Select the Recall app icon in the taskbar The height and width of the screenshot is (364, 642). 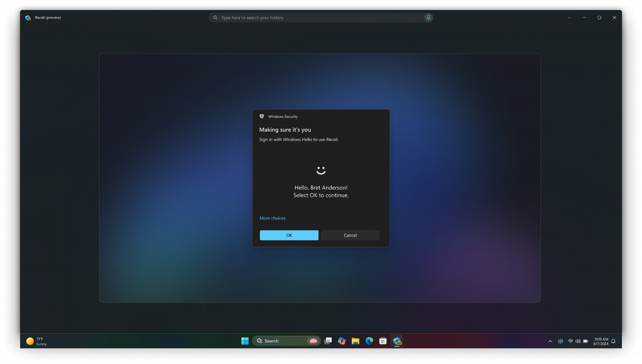point(397,341)
